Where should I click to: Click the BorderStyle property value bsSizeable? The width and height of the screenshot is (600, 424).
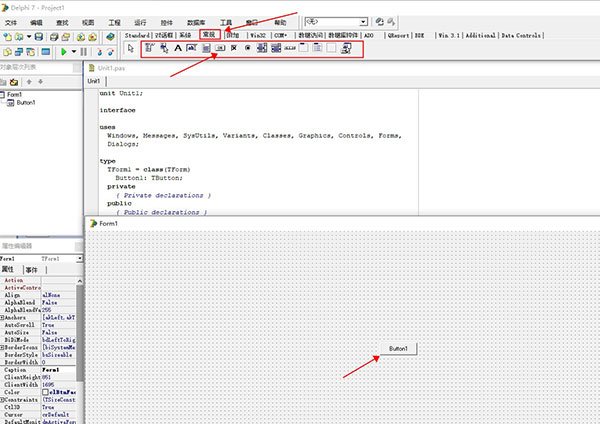coord(59,355)
